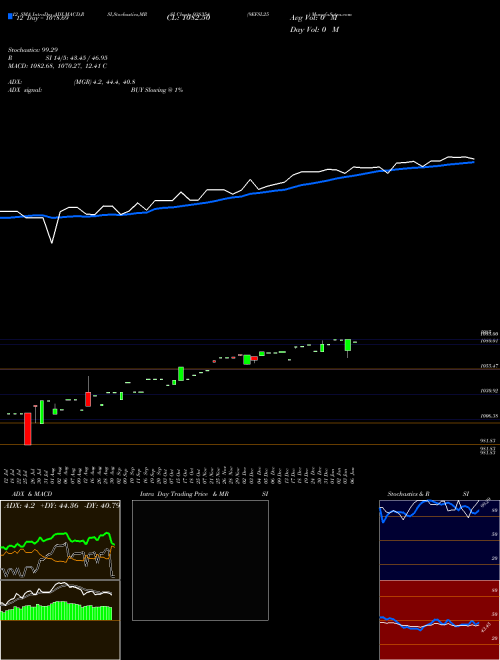Click the 'ADX signal:' label

coord(25,90)
